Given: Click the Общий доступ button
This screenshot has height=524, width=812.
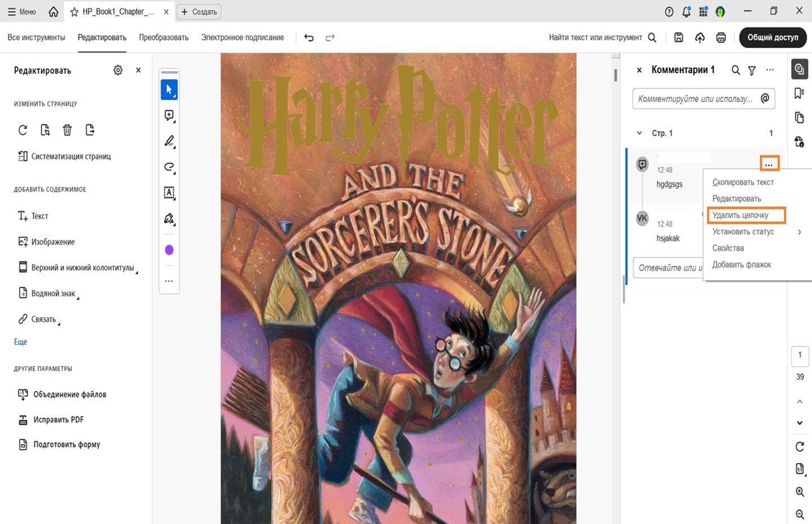Looking at the screenshot, I should tap(773, 38).
